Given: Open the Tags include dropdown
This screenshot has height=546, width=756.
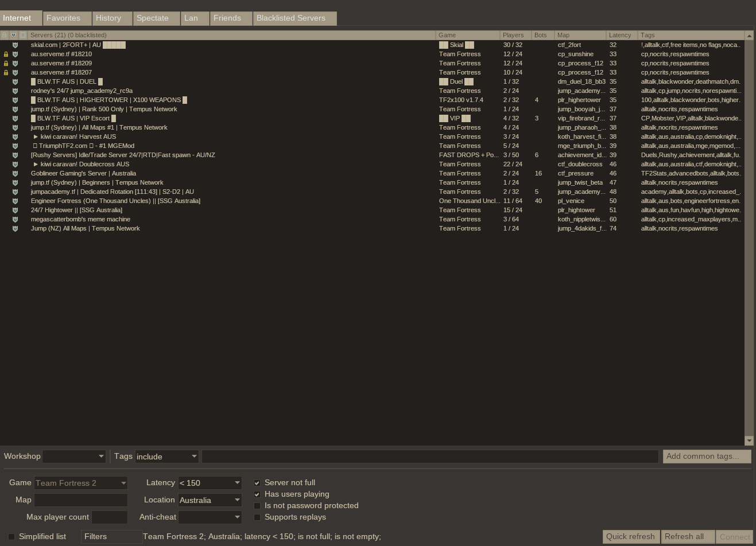Looking at the screenshot, I should [167, 457].
